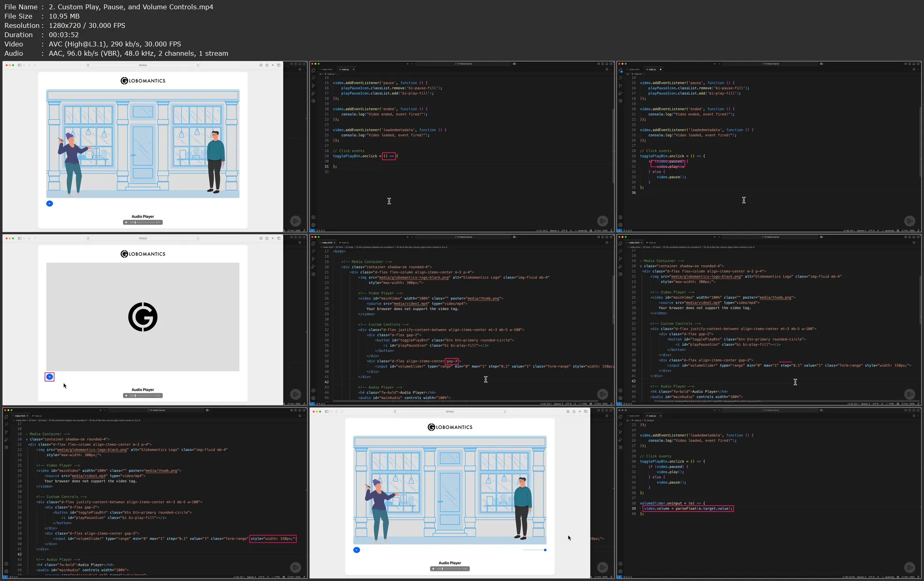Click the pause button below the gray logo poster
Viewport: 924px width, 581px height.
pos(50,377)
